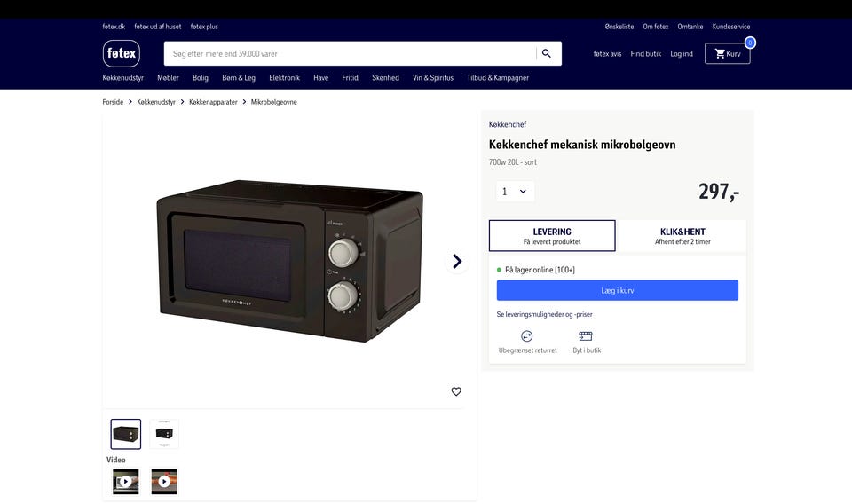Open the shopping cart Kurv
Screen dimensions: 852x504
tap(728, 54)
